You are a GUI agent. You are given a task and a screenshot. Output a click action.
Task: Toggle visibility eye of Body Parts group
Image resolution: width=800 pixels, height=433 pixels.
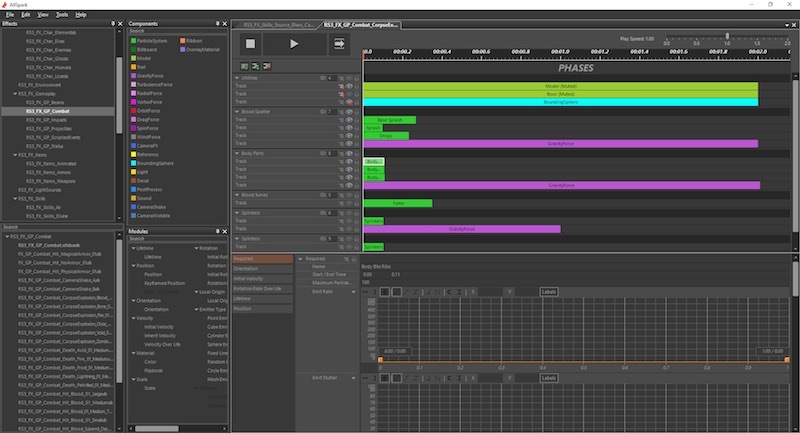pos(349,153)
